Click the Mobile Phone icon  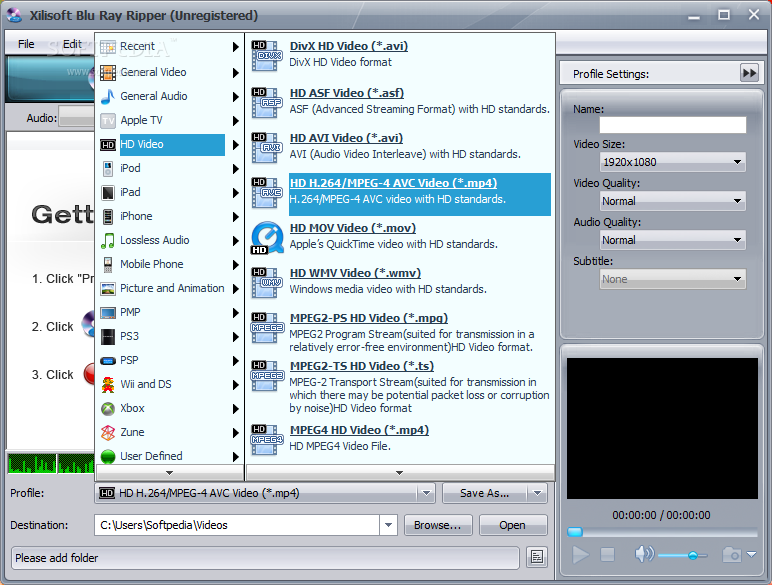pyautogui.click(x=108, y=265)
